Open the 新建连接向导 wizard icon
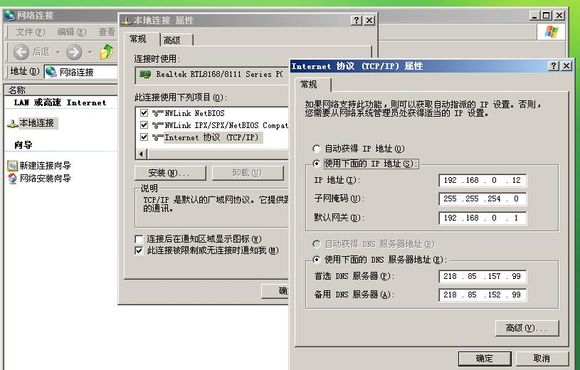The image size is (580, 370). (x=13, y=165)
